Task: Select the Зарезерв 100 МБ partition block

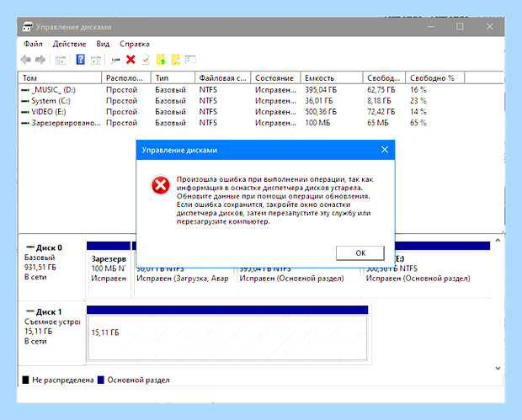Action: [109, 268]
